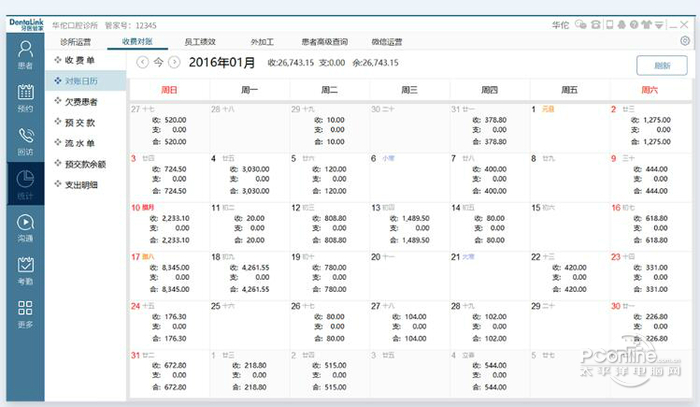The image size is (700, 407).
Task: Click the telephone icon in title bar
Action: [595, 25]
